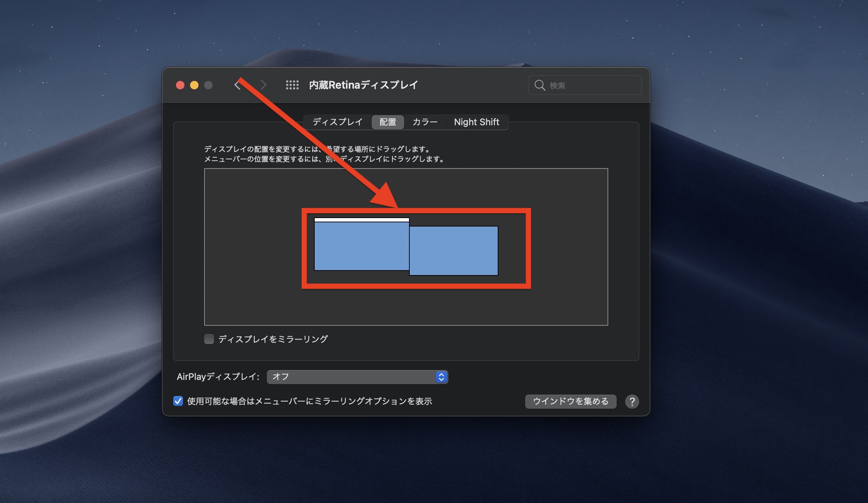Viewport: 868px width, 503px height.
Task: Click the red close window button
Action: click(180, 85)
